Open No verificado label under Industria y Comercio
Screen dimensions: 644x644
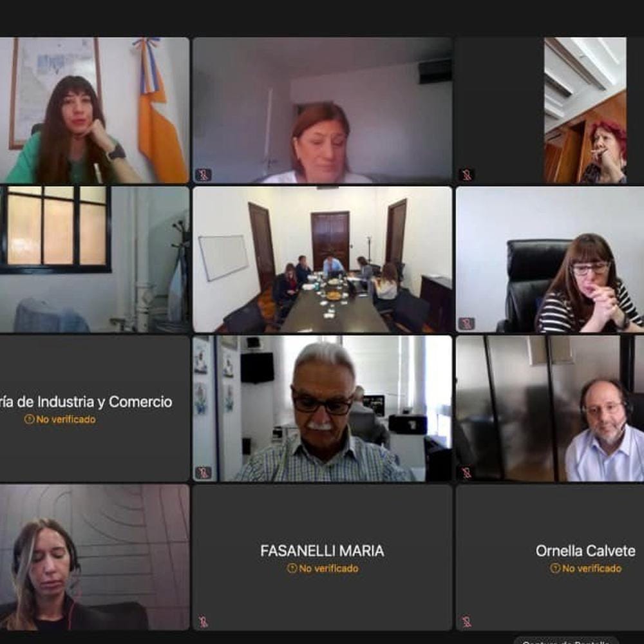pos(66,419)
